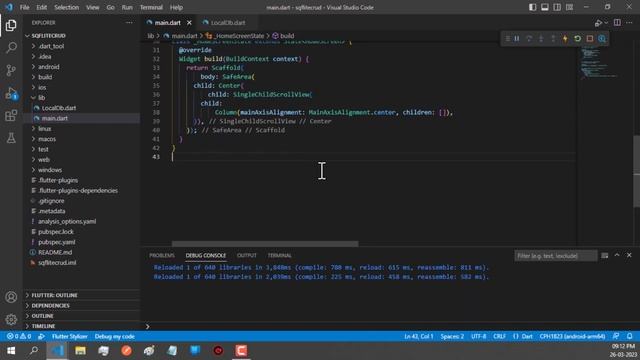This screenshot has width=640, height=360.
Task: Toggle debug console word wrap icon
Action: point(605,256)
